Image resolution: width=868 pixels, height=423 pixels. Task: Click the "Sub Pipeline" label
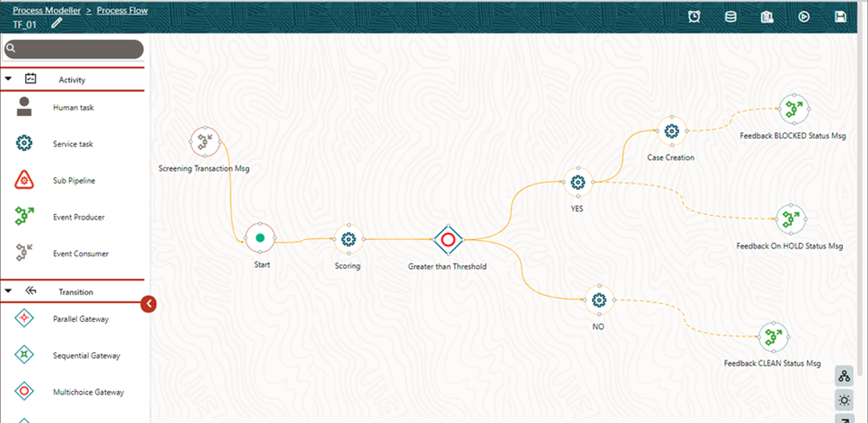[74, 180]
